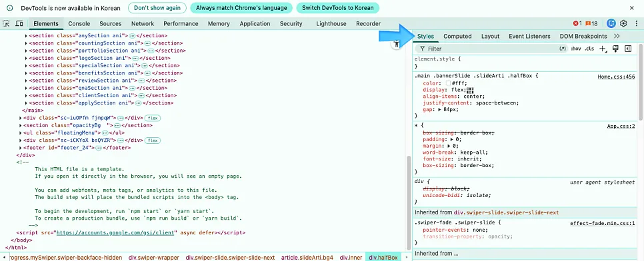Select article.slideArti.bg4 in the breadcrumb
Image resolution: width=644 pixels, height=261 pixels.
coord(307,258)
